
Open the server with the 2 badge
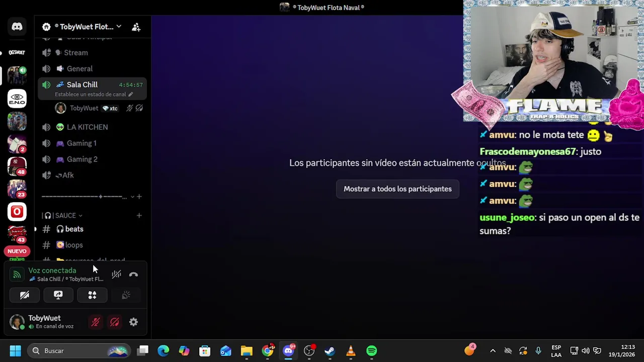point(17,144)
